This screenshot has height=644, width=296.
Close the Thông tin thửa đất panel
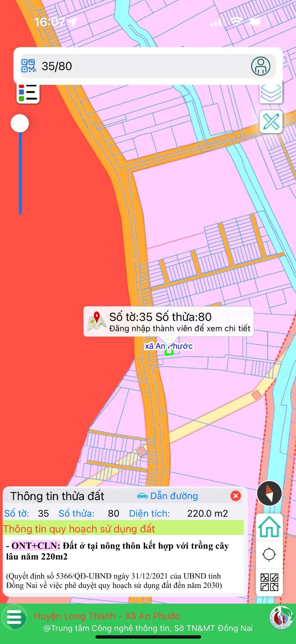coord(236,496)
